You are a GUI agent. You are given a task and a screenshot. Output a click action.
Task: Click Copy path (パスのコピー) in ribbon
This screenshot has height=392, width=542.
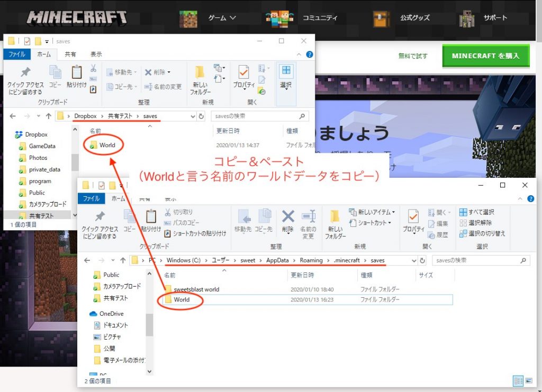point(182,223)
